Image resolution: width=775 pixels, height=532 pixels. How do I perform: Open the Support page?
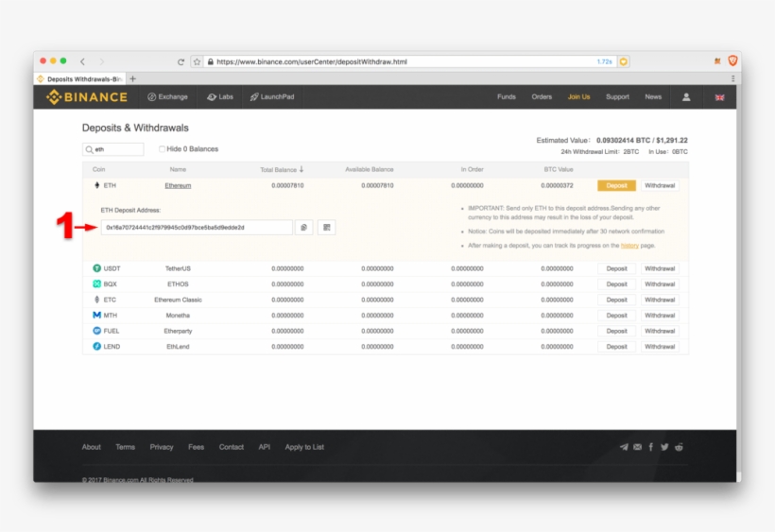tap(617, 96)
